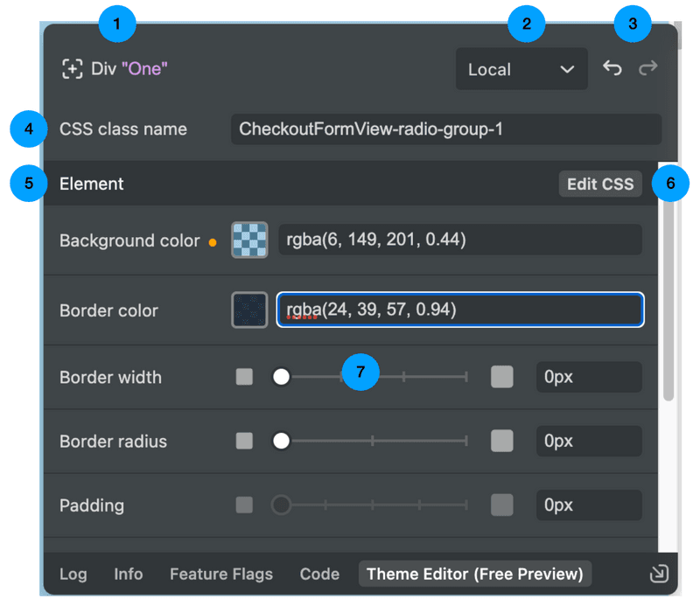The image size is (700, 613).
Task: Click the Padding slider handle
Action: coord(281,505)
